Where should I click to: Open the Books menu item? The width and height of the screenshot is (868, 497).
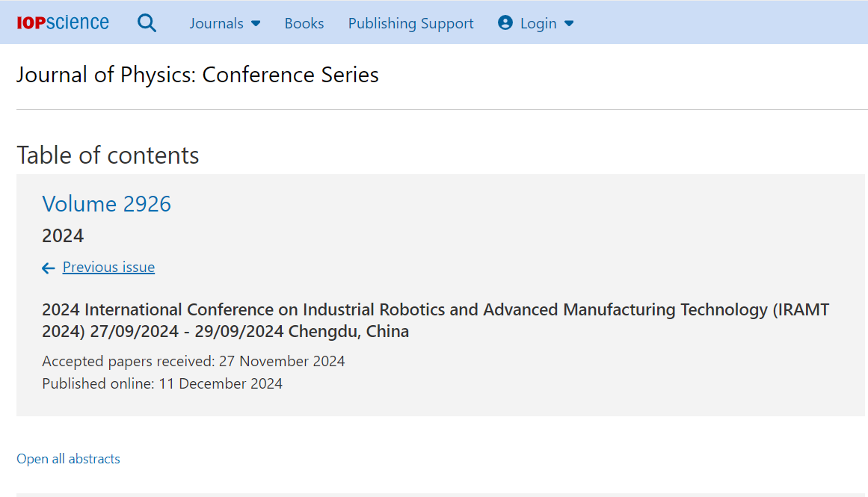click(304, 23)
